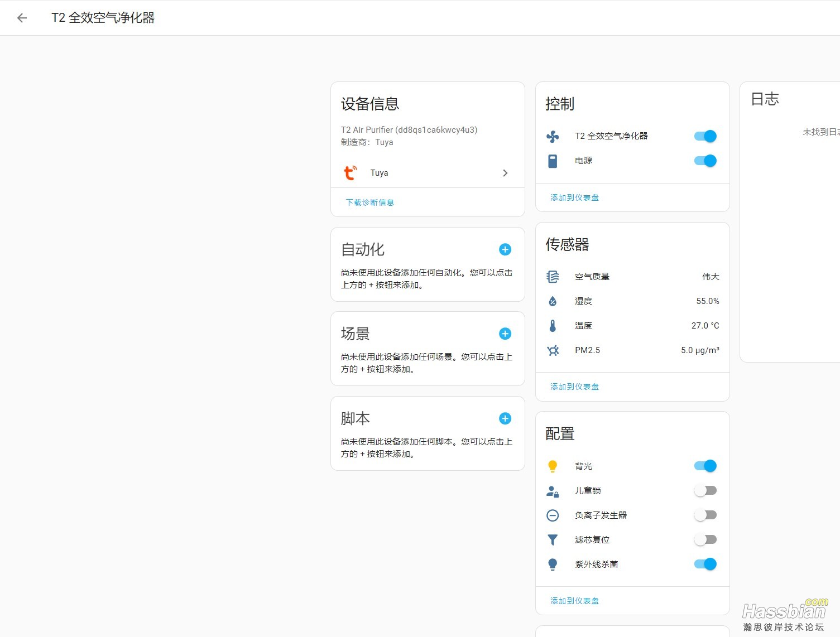Click the 儿童锁 label
Screen dimensions: 840x637
(588, 491)
